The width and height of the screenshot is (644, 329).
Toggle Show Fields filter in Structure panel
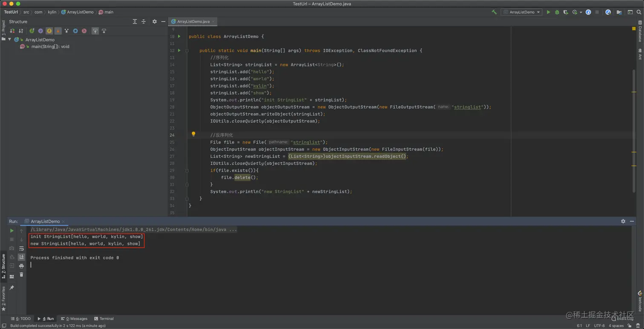pyautogui.click(x=49, y=31)
